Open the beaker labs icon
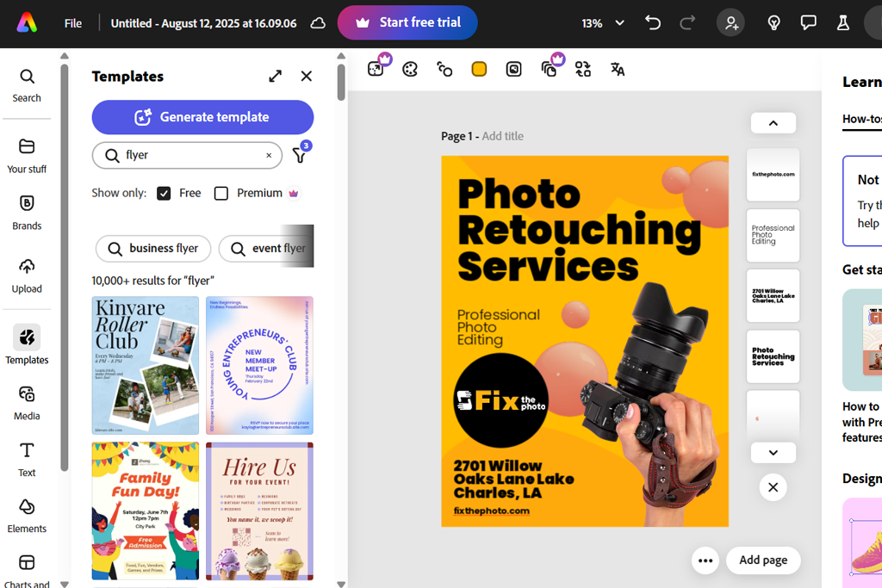 click(842, 23)
